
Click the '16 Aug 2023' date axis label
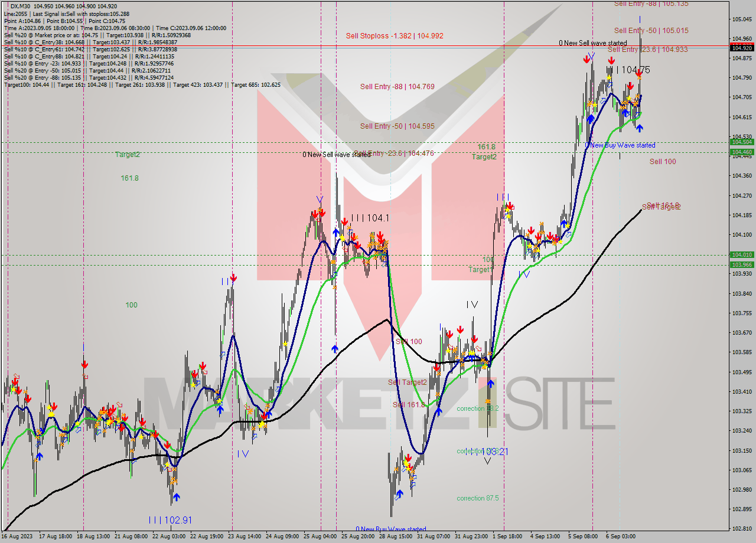click(17, 537)
